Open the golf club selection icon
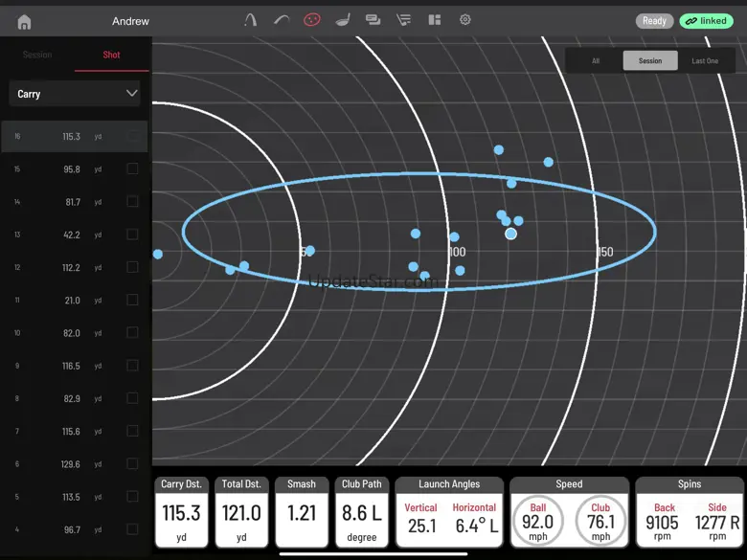 pyautogui.click(x=343, y=20)
